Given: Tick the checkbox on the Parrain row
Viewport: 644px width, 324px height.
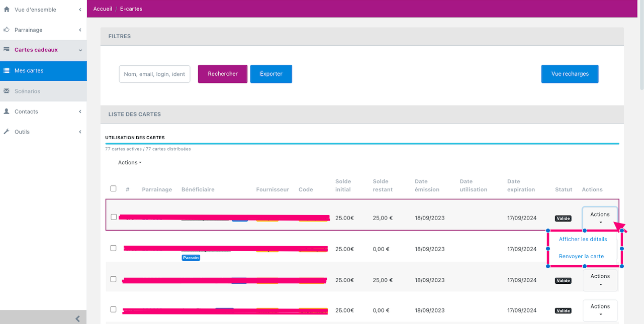Looking at the screenshot, I should click(113, 248).
